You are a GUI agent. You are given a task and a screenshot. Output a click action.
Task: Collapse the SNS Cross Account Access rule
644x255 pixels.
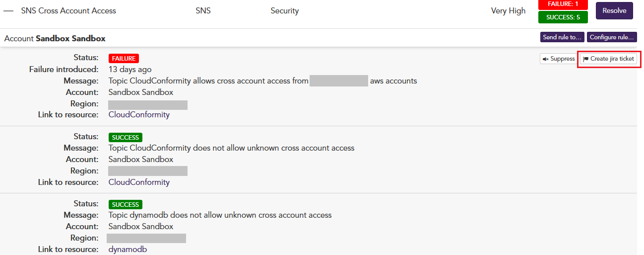pos(8,10)
